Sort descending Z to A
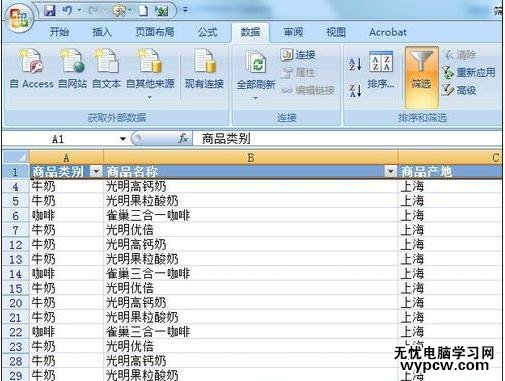505x381 pixels. point(355,90)
